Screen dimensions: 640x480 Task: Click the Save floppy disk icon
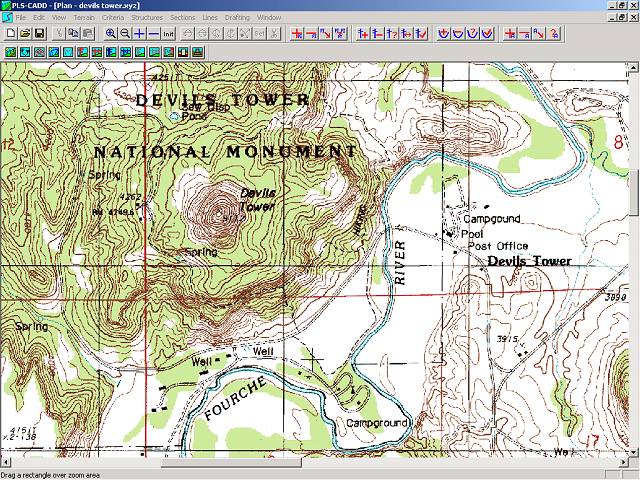tap(40, 33)
